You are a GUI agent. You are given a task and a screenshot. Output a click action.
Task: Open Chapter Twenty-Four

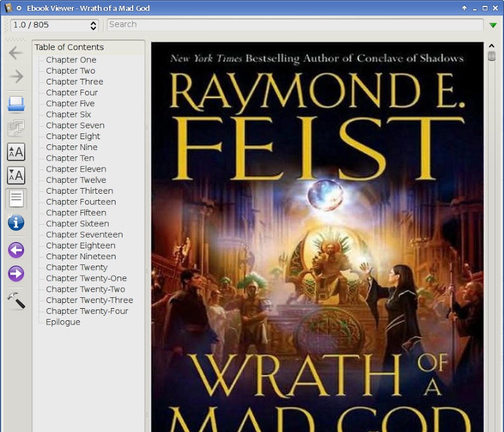click(x=87, y=311)
